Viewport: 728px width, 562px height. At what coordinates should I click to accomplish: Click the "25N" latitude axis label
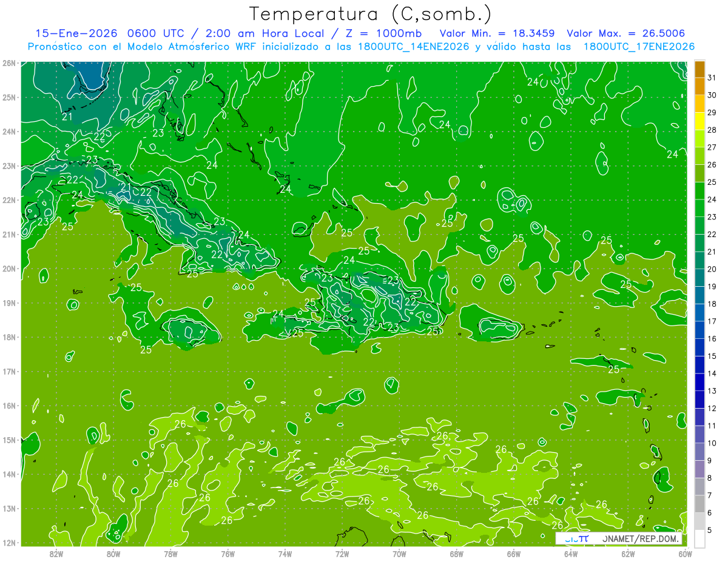coord(9,97)
